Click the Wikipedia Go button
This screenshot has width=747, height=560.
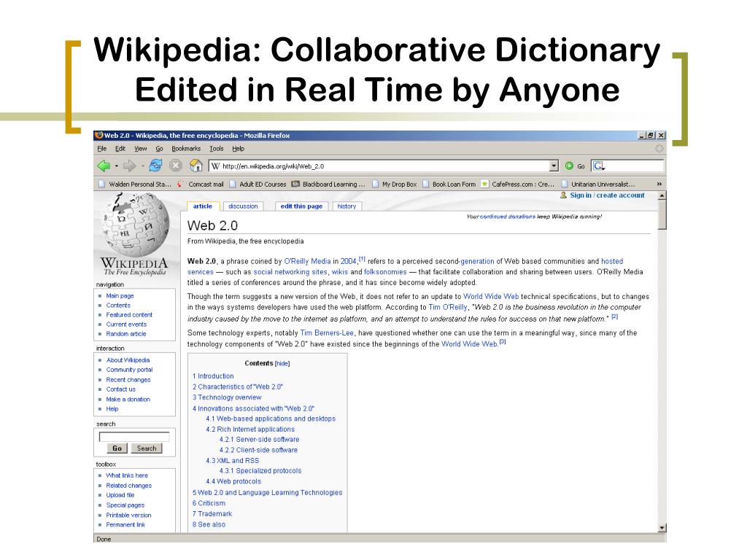click(117, 448)
